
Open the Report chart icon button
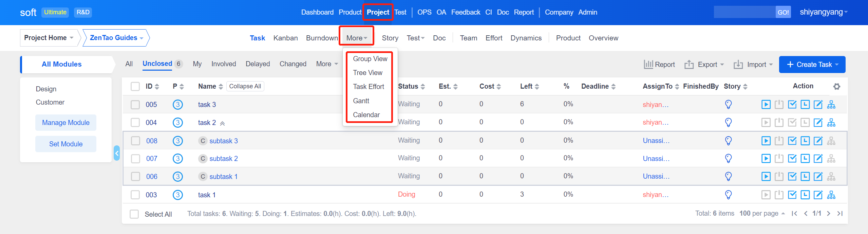[659, 65]
